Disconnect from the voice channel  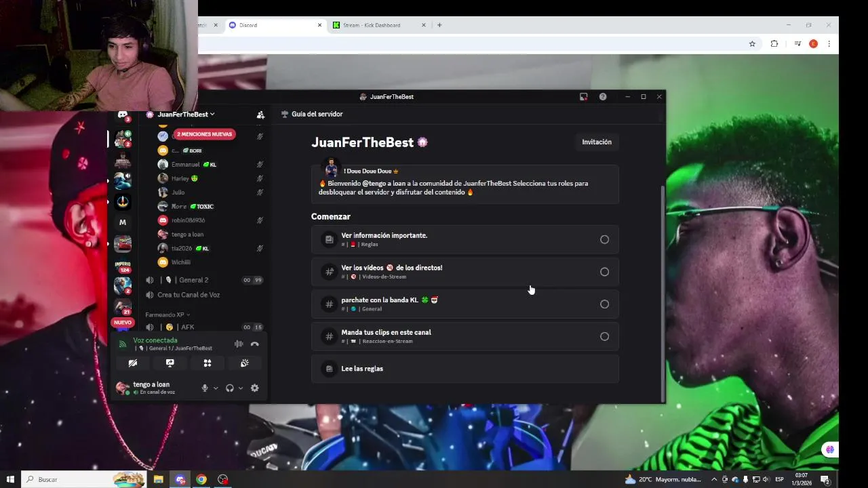pyautogui.click(x=254, y=344)
